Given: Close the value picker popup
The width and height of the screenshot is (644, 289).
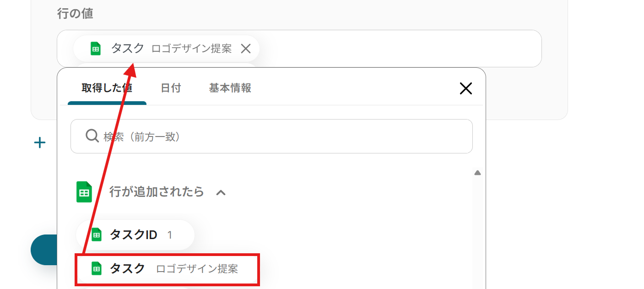Looking at the screenshot, I should click(465, 88).
